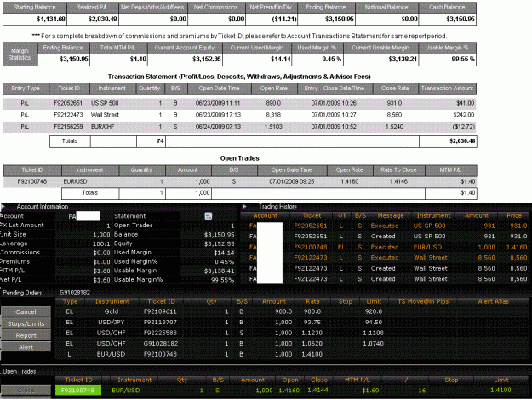532x400 pixels.
Task: Collapse the Trading History panel arrow
Action: coord(244,206)
